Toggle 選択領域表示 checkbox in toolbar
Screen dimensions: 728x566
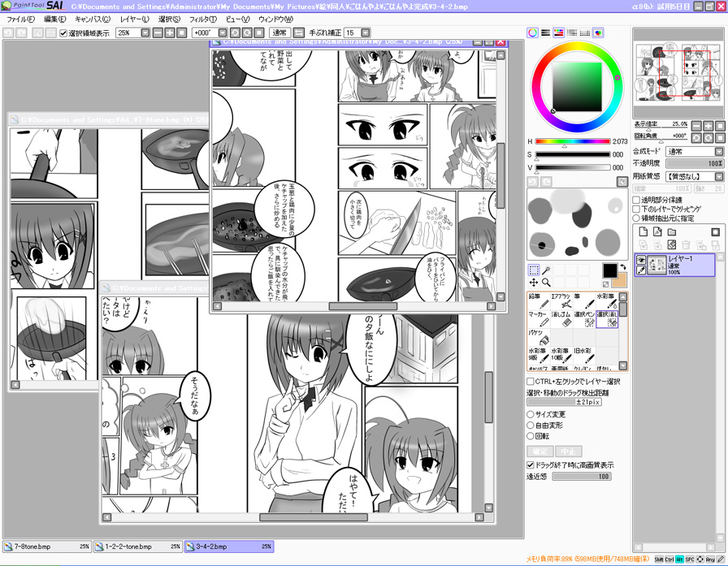pos(63,33)
